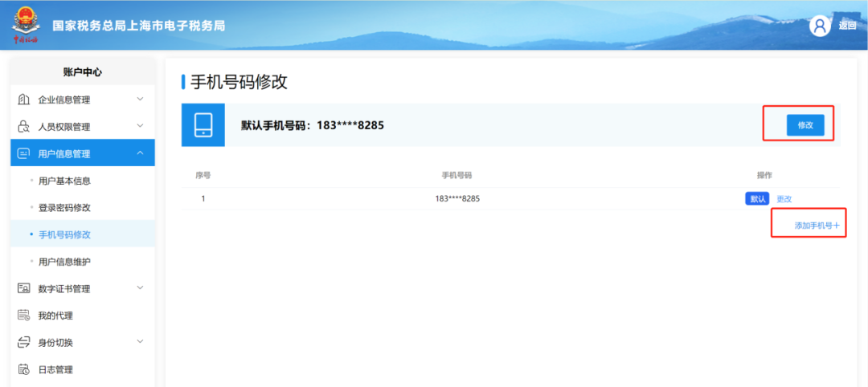
Task: Click the 我的代理 icon
Action: (x=24, y=316)
